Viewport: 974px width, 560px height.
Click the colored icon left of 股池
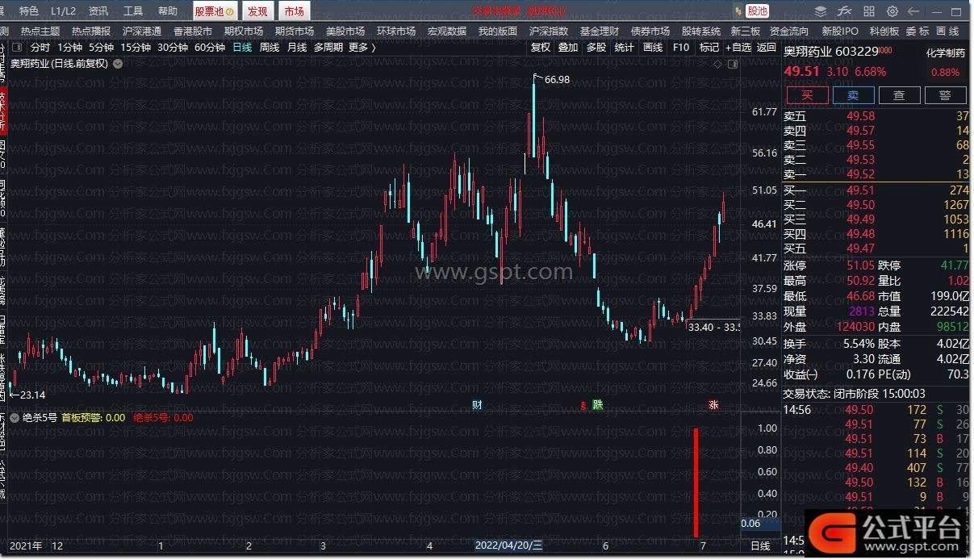(x=739, y=11)
